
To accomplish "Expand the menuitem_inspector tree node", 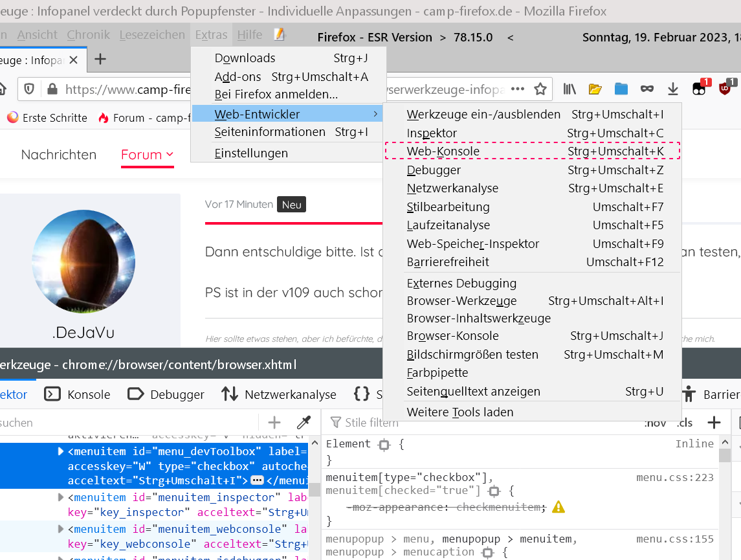I will [x=61, y=497].
